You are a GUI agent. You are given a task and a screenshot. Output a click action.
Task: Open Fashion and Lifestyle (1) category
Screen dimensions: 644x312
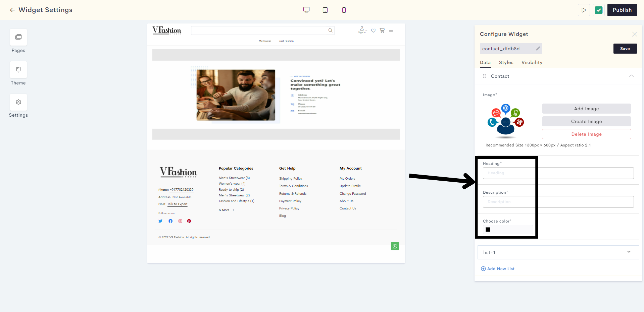(x=237, y=201)
